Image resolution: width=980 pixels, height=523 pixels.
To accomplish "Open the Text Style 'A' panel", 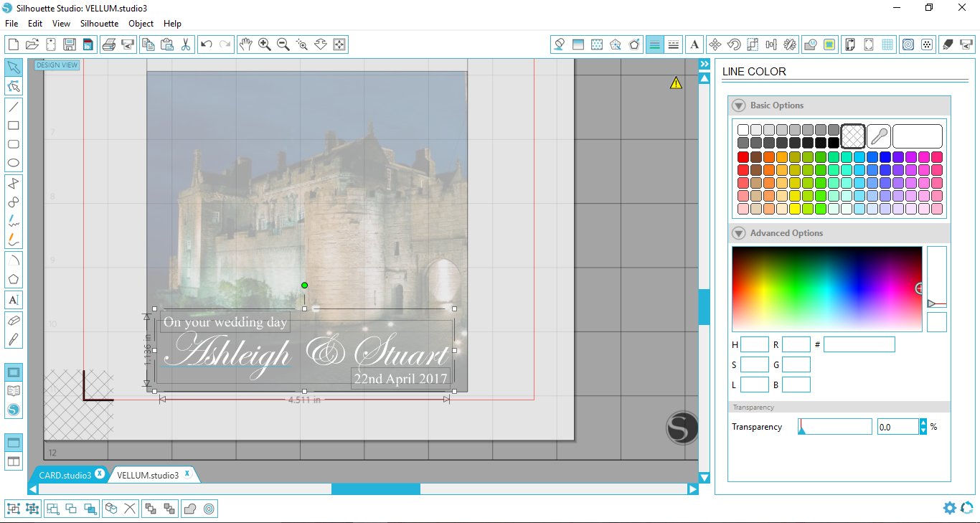I will click(x=694, y=44).
